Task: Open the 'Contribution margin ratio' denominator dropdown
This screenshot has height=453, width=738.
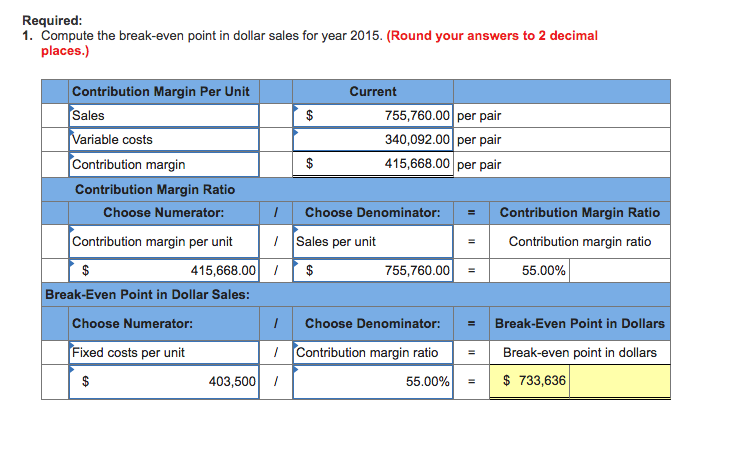Action: tap(373, 353)
